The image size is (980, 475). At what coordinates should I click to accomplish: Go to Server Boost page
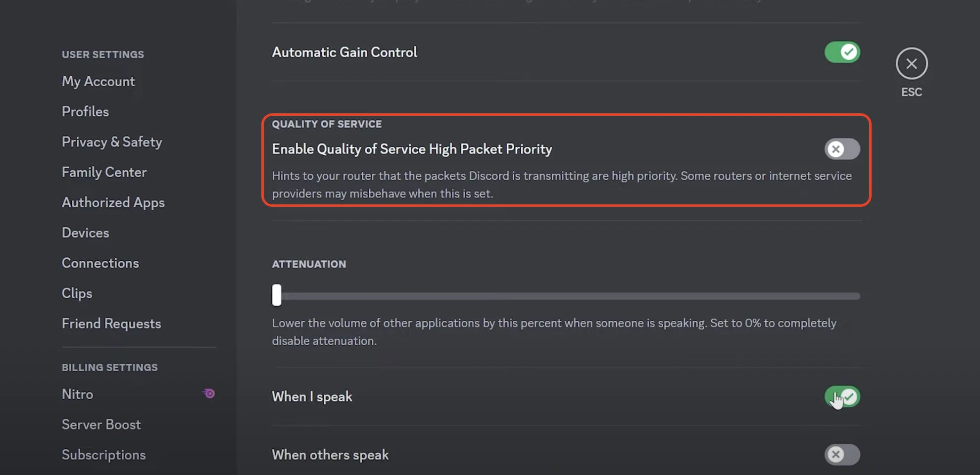tap(101, 425)
